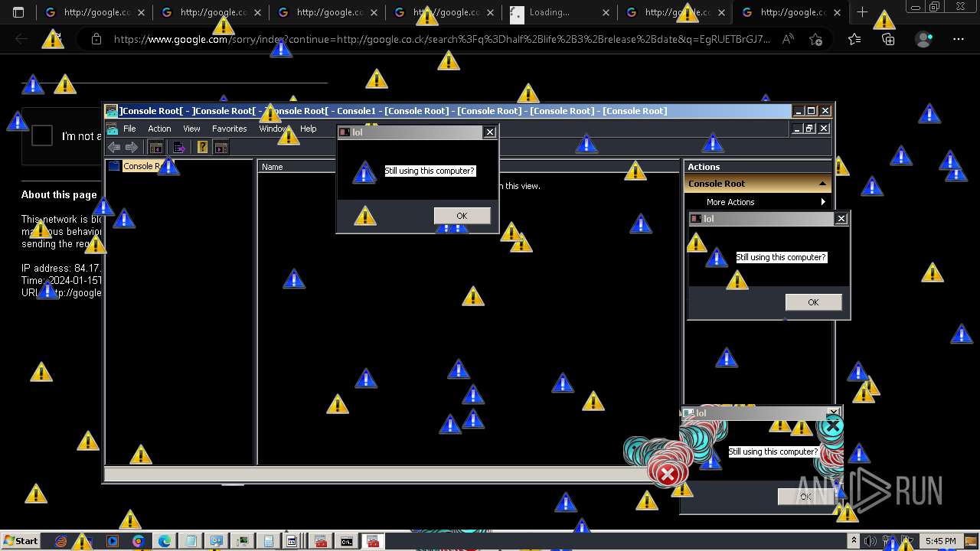Click About this page heading

tap(59, 194)
